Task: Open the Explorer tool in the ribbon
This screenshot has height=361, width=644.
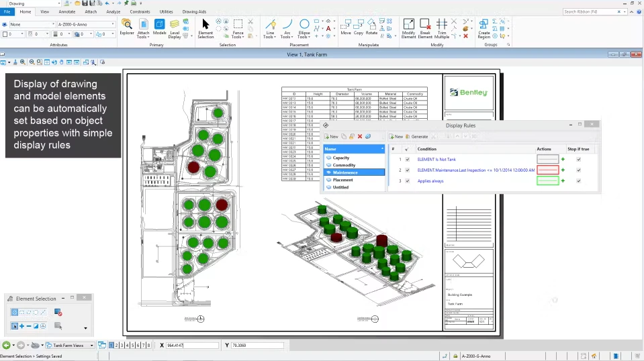Action: [127, 28]
